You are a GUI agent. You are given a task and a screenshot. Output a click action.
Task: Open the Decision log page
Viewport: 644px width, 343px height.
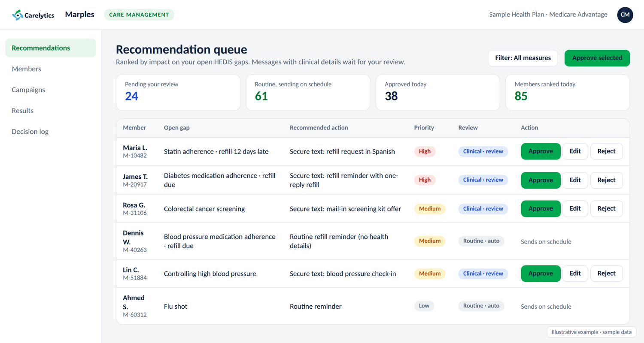pyautogui.click(x=51, y=132)
